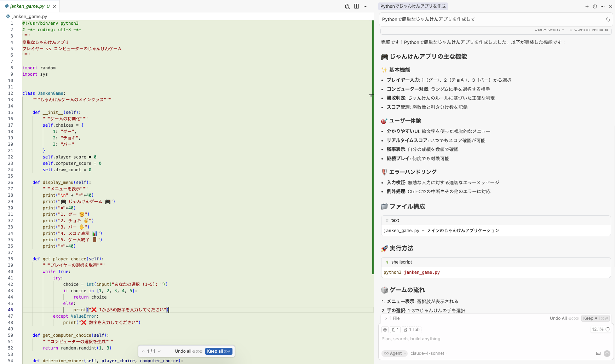615x364 pixels.
Task: Click Undo All for the edits
Action: click(561, 318)
